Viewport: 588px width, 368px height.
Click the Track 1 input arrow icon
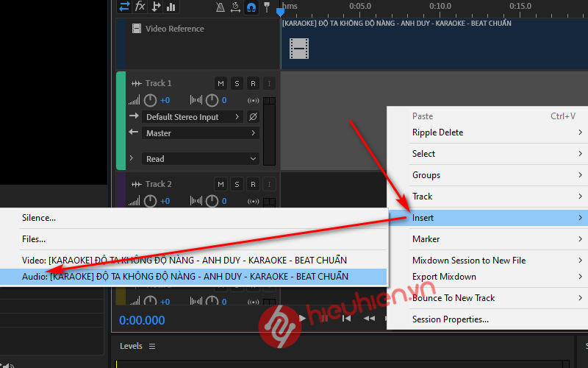(134, 116)
